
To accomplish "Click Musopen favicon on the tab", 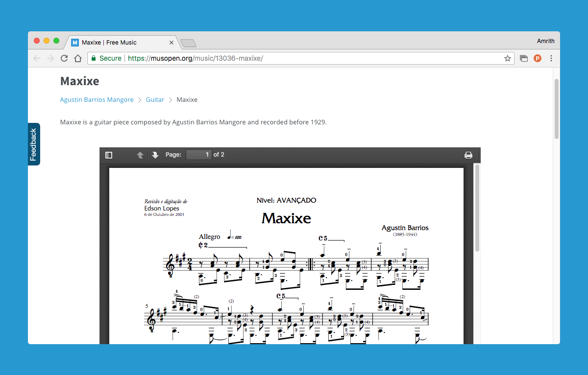I will point(75,43).
